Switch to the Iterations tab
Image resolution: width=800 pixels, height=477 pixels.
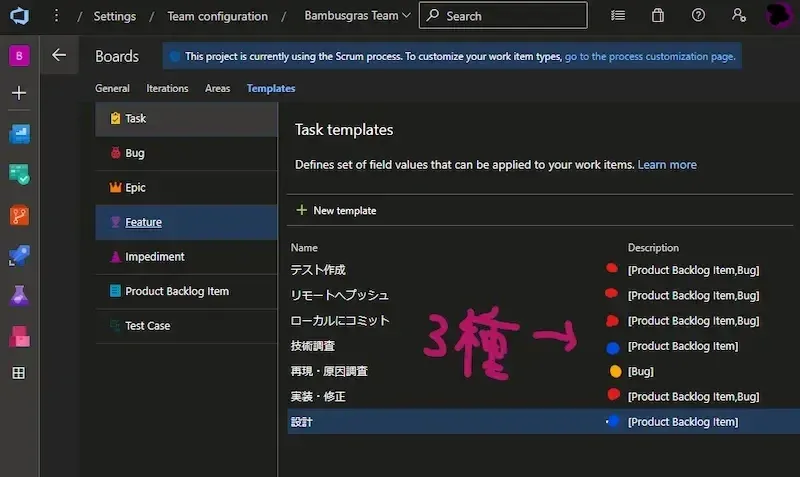click(x=167, y=88)
